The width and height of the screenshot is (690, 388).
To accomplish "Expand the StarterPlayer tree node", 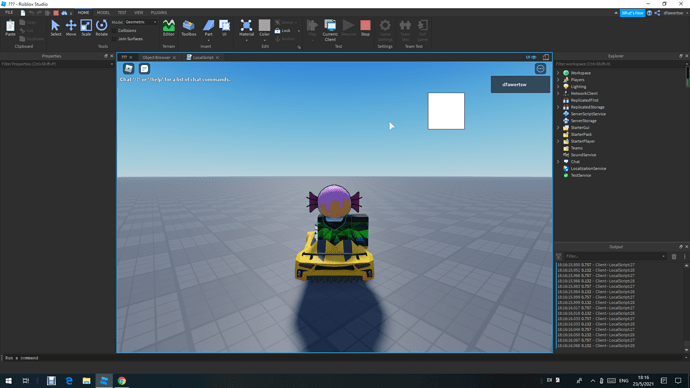I will [x=558, y=141].
